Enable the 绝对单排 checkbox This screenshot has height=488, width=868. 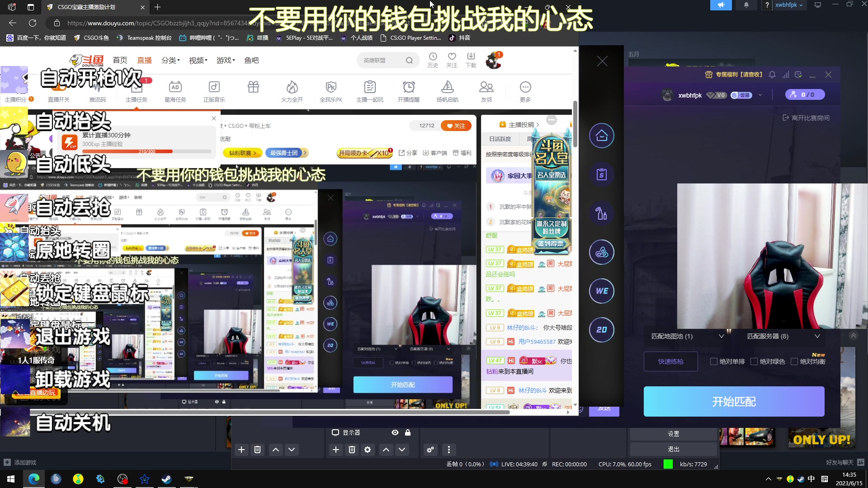(x=713, y=361)
